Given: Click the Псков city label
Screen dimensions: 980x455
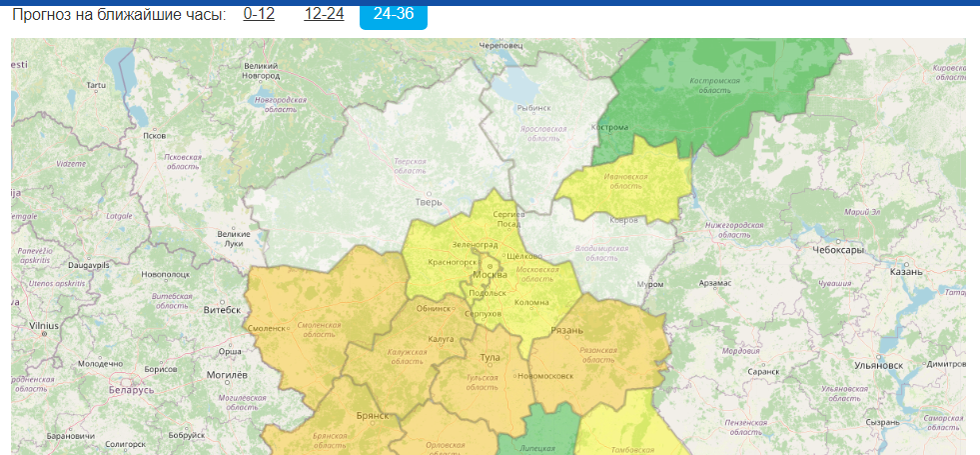Looking at the screenshot, I should (x=155, y=135).
